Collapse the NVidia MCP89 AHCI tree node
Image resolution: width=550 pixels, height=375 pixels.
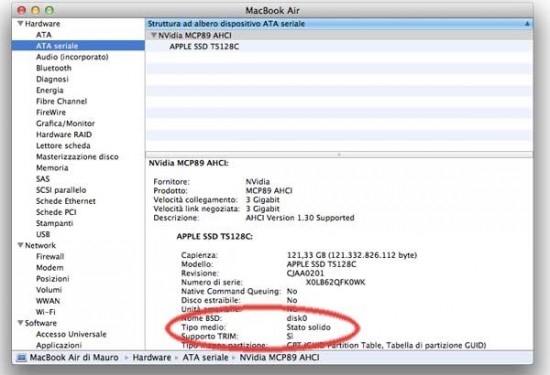(x=153, y=35)
